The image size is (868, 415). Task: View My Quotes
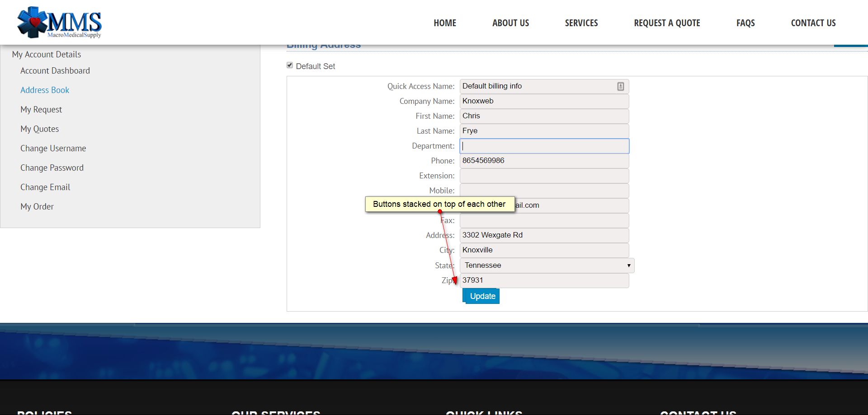point(40,129)
